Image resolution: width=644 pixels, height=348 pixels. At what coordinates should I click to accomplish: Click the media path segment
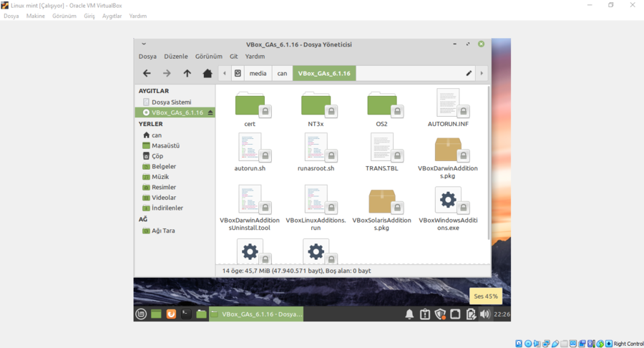click(258, 74)
